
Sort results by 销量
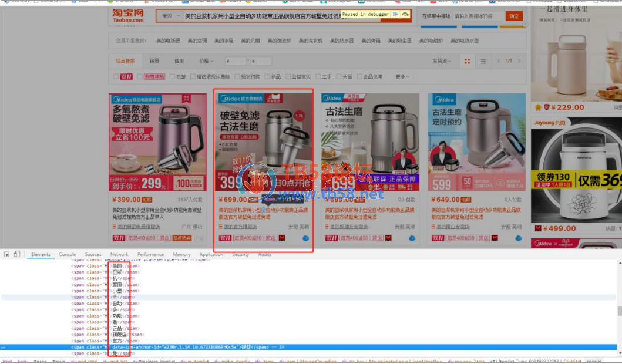(x=154, y=61)
